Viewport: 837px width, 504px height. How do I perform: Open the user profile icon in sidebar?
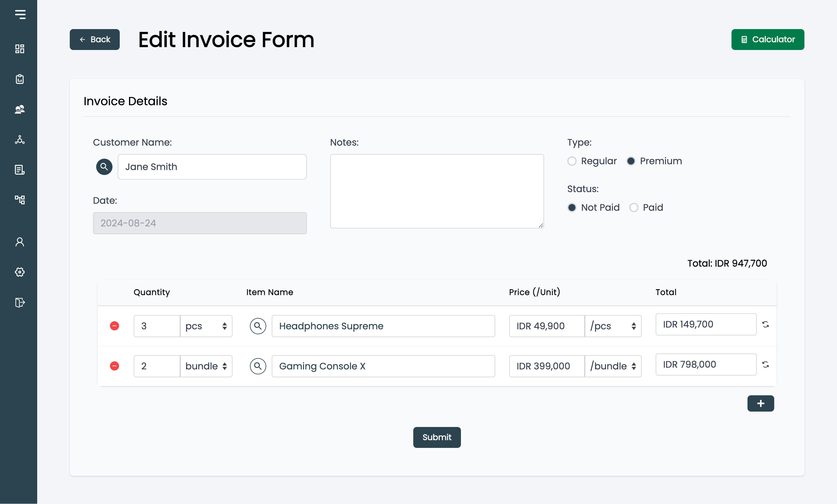20,242
